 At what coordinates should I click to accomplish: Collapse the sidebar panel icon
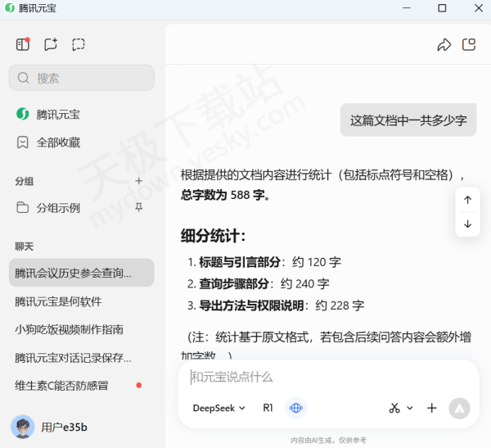point(23,44)
